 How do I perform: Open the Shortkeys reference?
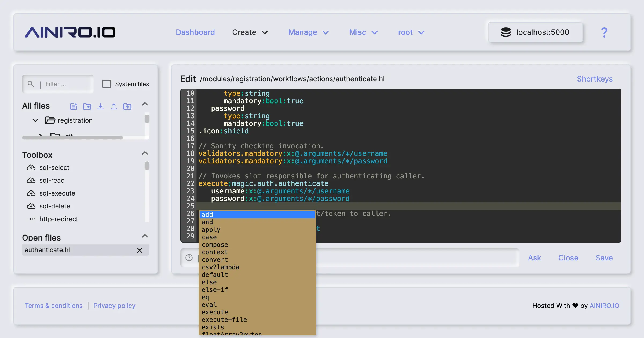tap(594, 79)
